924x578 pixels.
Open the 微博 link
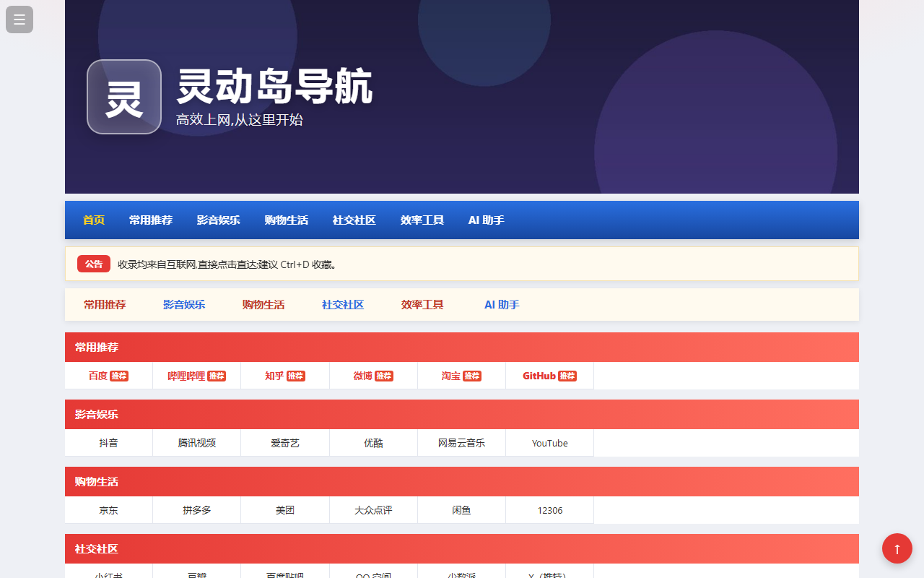373,376
